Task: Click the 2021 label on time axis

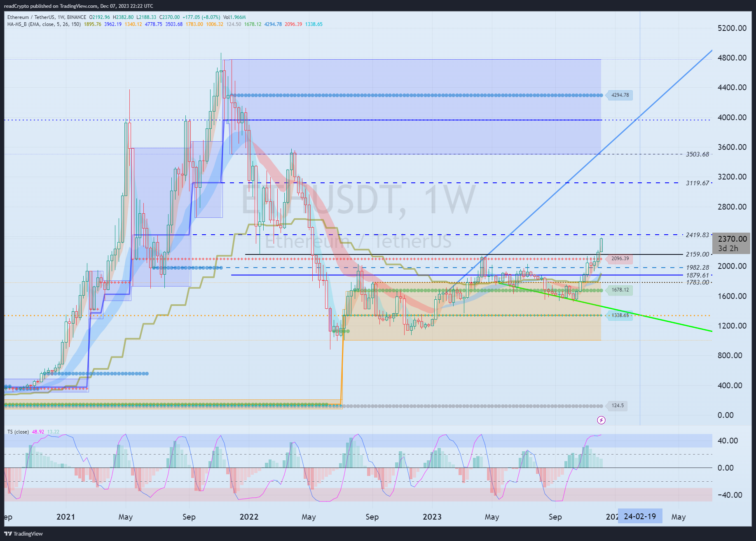Action: [66, 517]
